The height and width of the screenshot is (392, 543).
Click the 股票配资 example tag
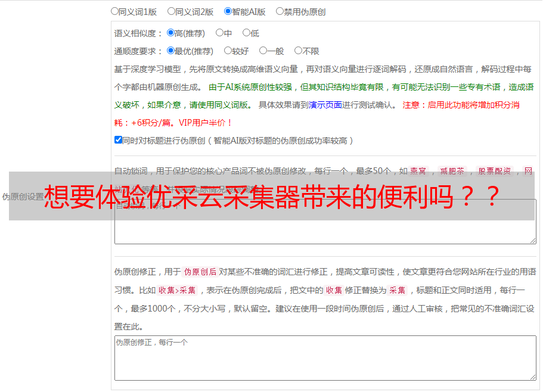click(495, 171)
